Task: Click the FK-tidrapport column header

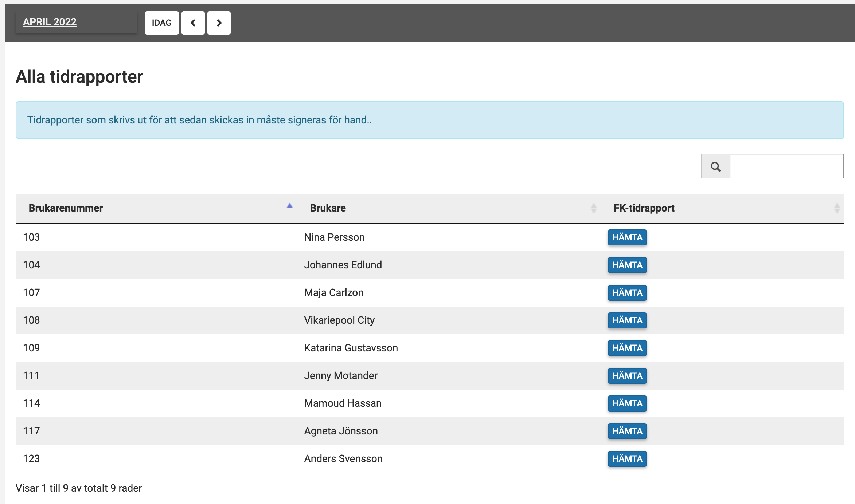Action: pos(644,208)
